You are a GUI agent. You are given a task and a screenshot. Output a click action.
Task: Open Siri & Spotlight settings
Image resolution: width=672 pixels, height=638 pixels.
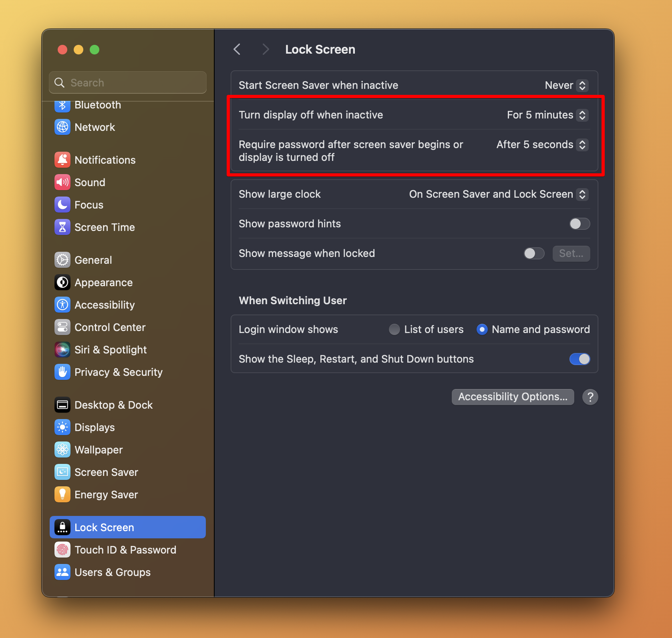[62, 349]
